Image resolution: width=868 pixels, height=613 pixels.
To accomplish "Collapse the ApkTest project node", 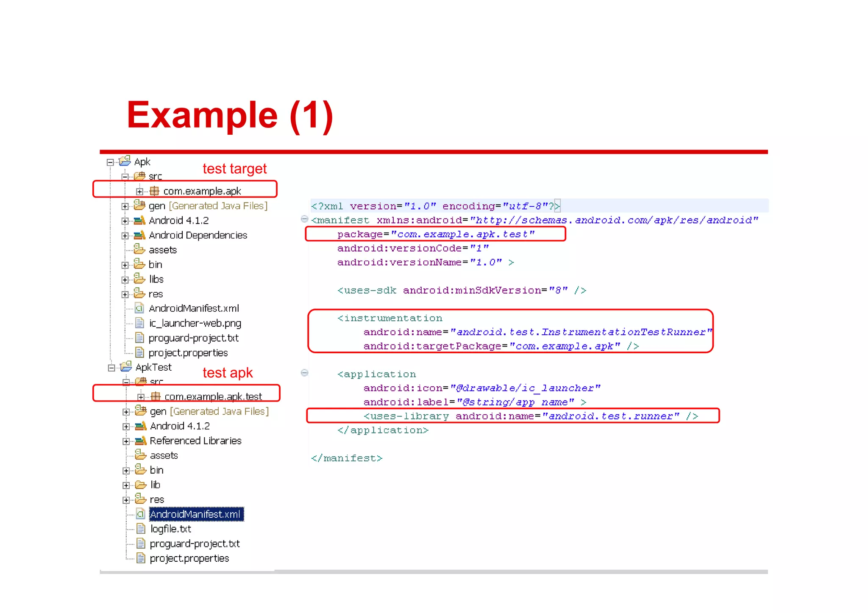I will pyautogui.click(x=111, y=368).
